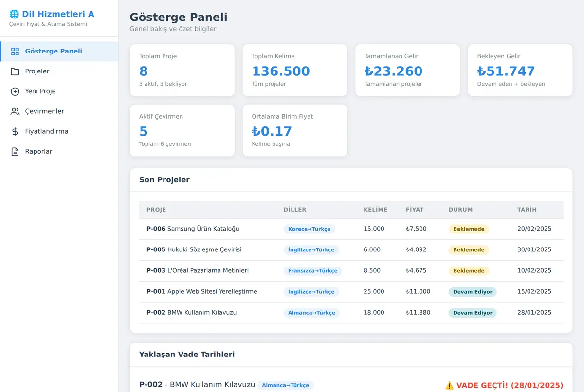
Task: Open the Yeni Proje page
Action: click(x=59, y=91)
